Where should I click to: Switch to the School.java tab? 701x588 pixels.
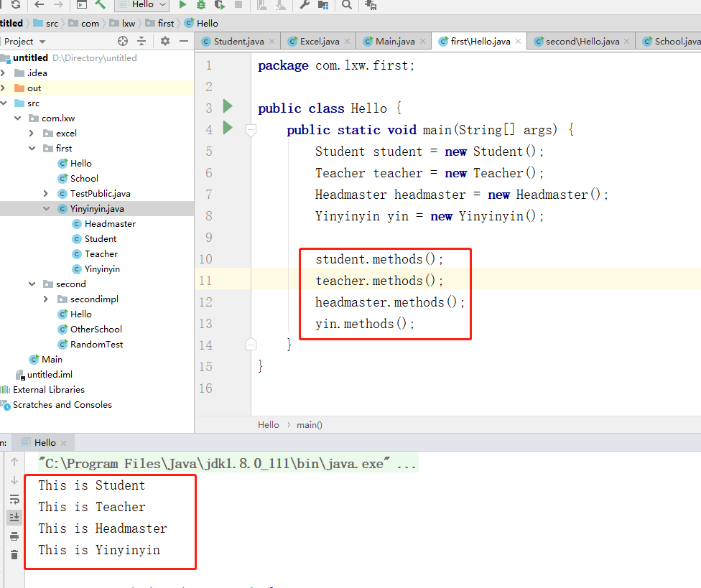click(676, 41)
